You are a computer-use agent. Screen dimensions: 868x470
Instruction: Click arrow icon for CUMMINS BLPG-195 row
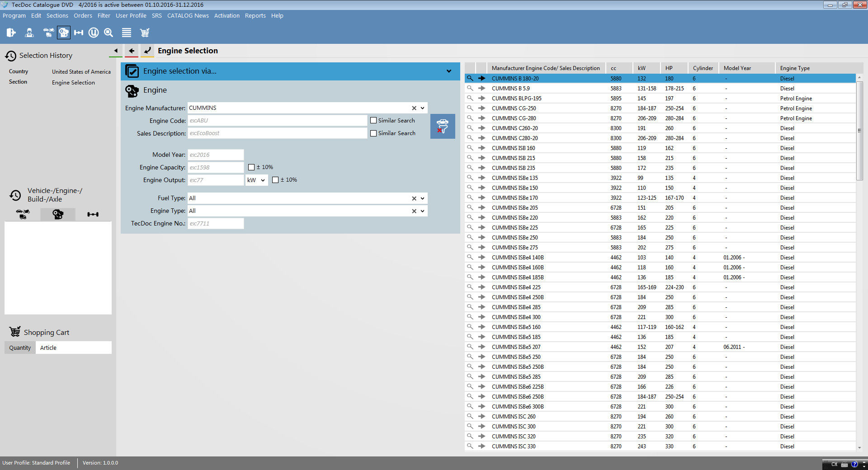[482, 98]
